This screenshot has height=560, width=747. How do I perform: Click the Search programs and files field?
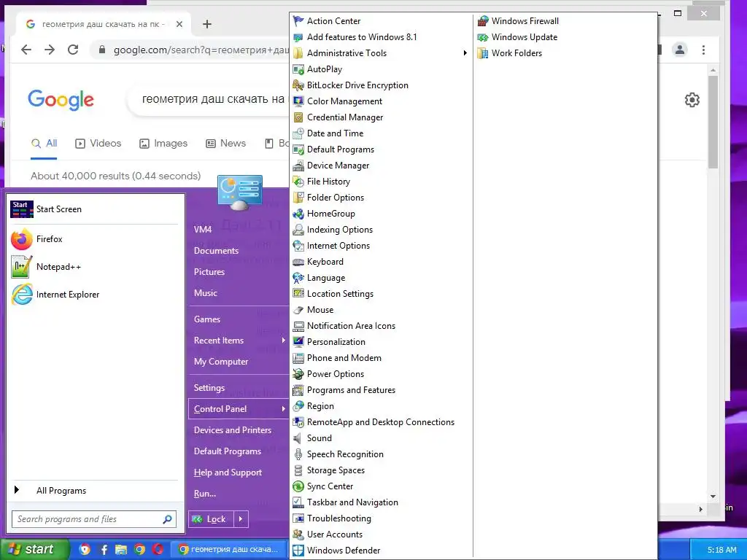click(94, 519)
